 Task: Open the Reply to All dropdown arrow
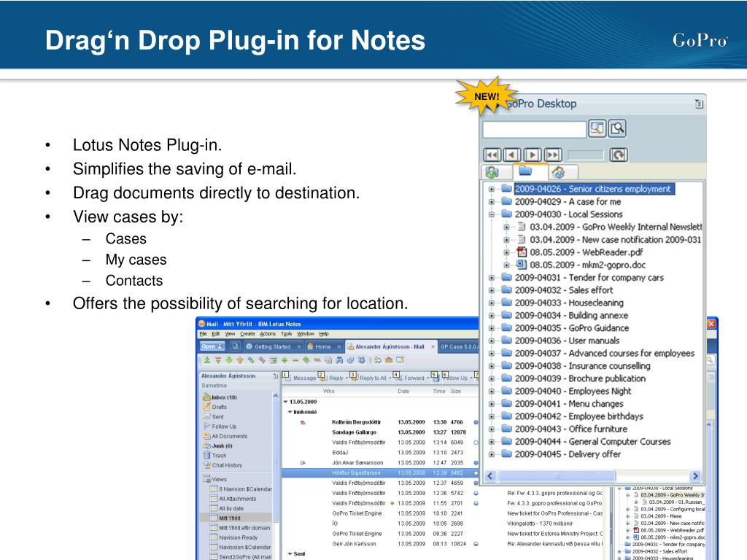(x=390, y=378)
